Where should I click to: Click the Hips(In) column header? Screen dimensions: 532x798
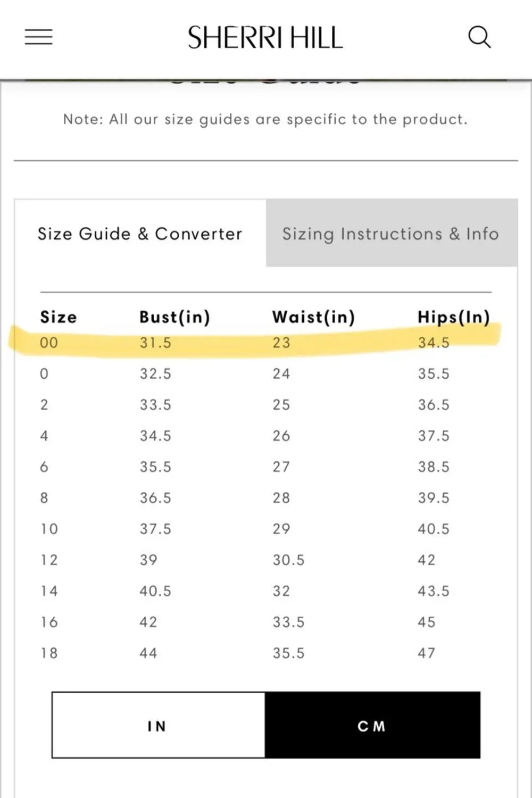point(453,317)
